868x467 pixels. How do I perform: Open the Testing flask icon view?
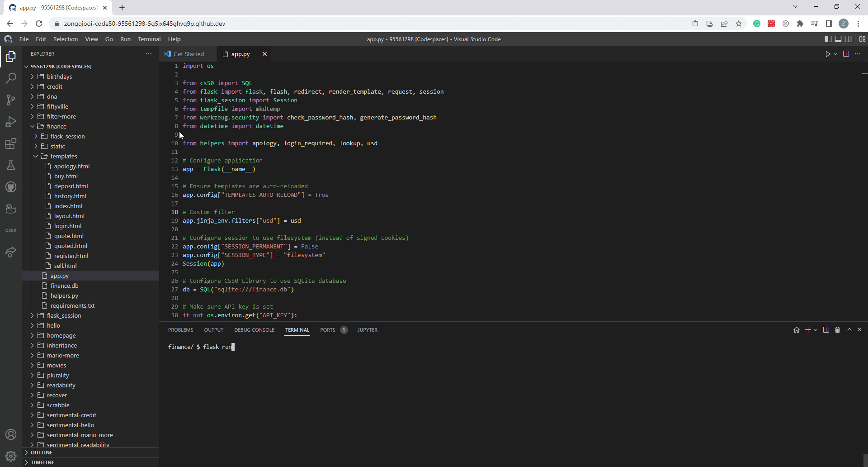tap(11, 165)
